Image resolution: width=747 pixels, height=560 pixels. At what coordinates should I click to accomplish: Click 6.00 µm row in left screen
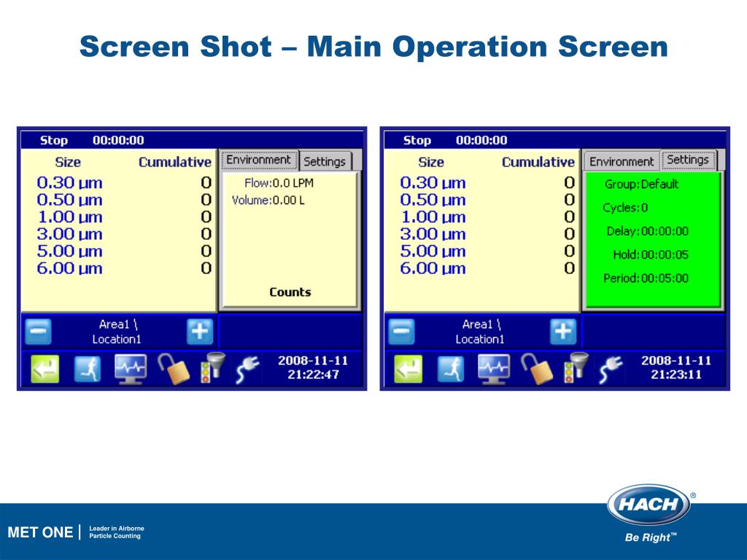pyautogui.click(x=123, y=268)
